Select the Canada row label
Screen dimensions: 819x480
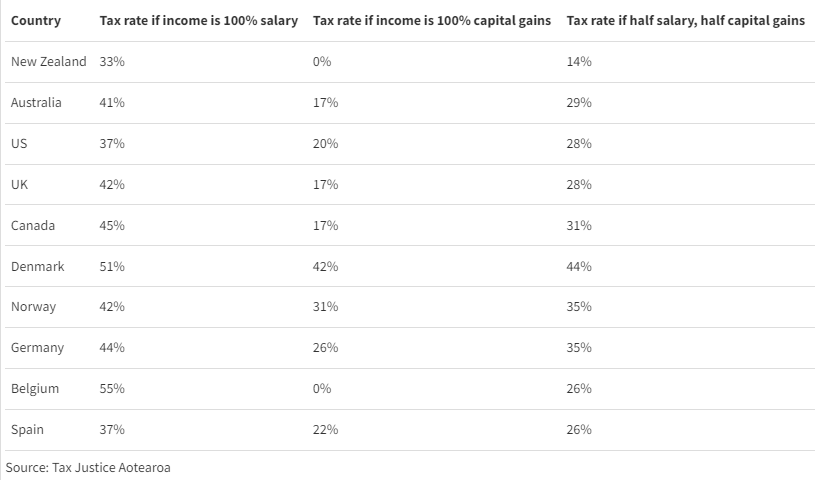point(33,226)
